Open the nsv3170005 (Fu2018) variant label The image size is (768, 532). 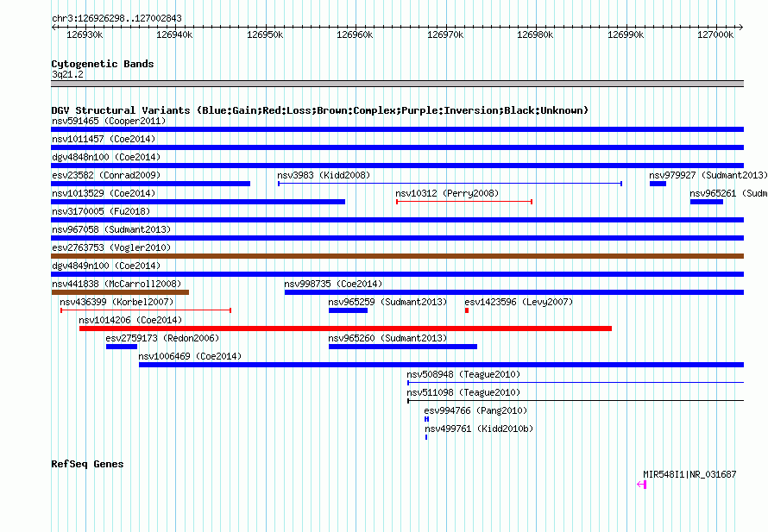[101, 211]
